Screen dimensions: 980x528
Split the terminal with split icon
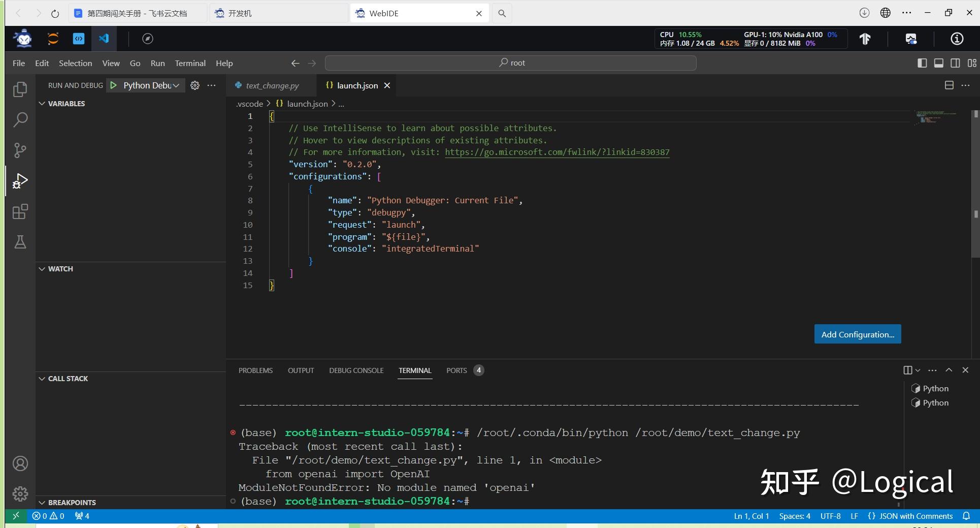[x=908, y=370]
